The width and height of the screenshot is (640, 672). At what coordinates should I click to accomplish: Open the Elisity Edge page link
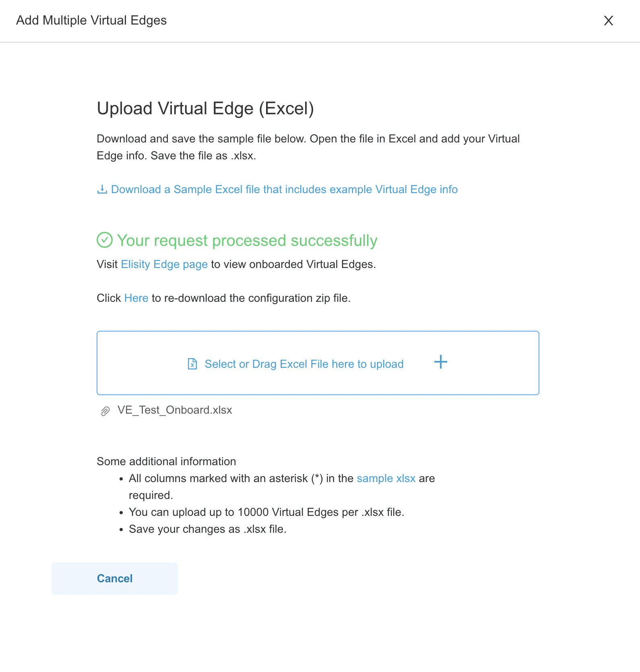(x=164, y=264)
